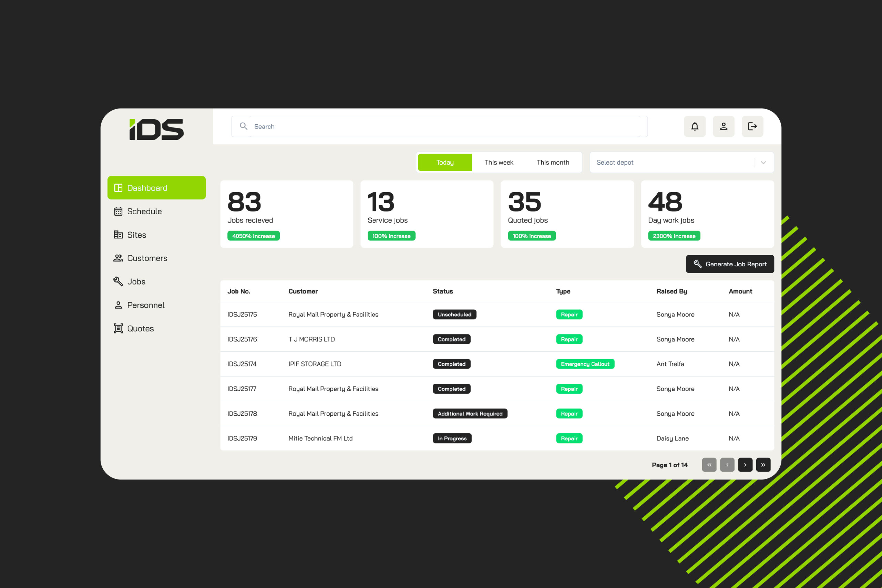Go to next page of jobs
The height and width of the screenshot is (588, 882).
pos(745,465)
